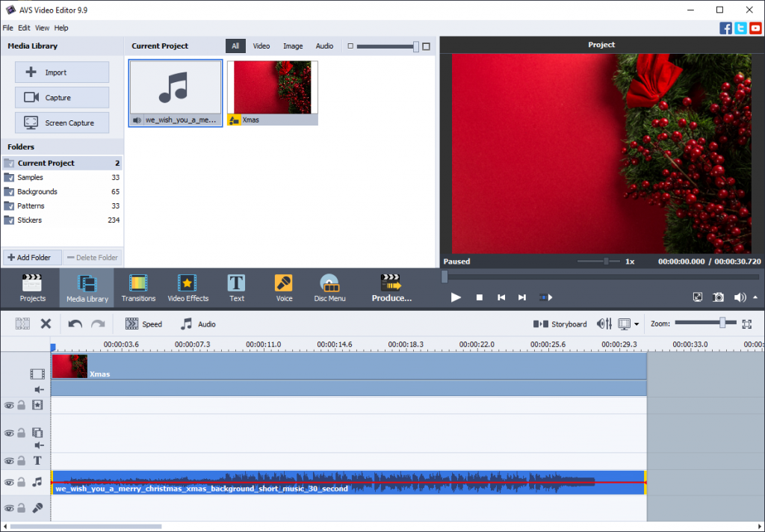Select the Xmas image thumbnail in library

pyautogui.click(x=272, y=93)
